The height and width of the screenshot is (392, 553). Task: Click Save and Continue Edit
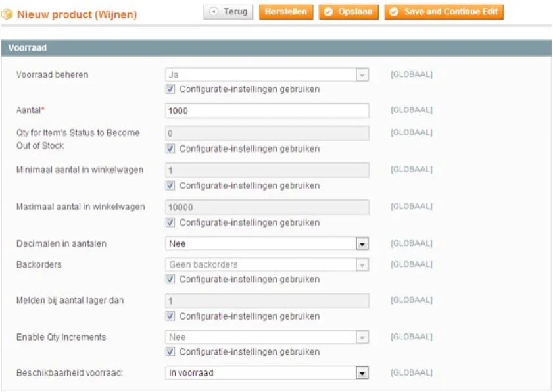(x=444, y=12)
